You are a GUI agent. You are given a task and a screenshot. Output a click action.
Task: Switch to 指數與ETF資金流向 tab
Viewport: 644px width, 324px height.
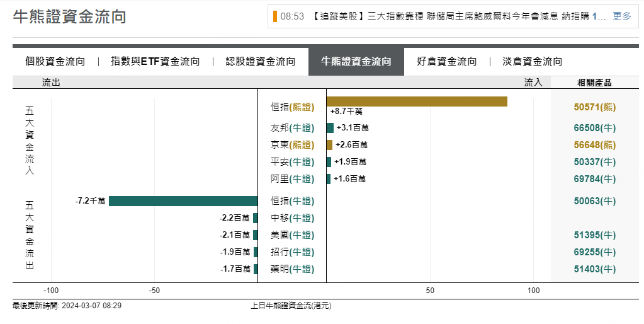pos(155,62)
